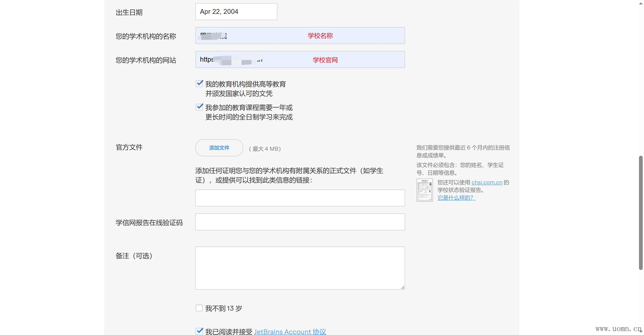Uncheck the full-time study course checkbox
The width and height of the screenshot is (644, 335).
199,107
